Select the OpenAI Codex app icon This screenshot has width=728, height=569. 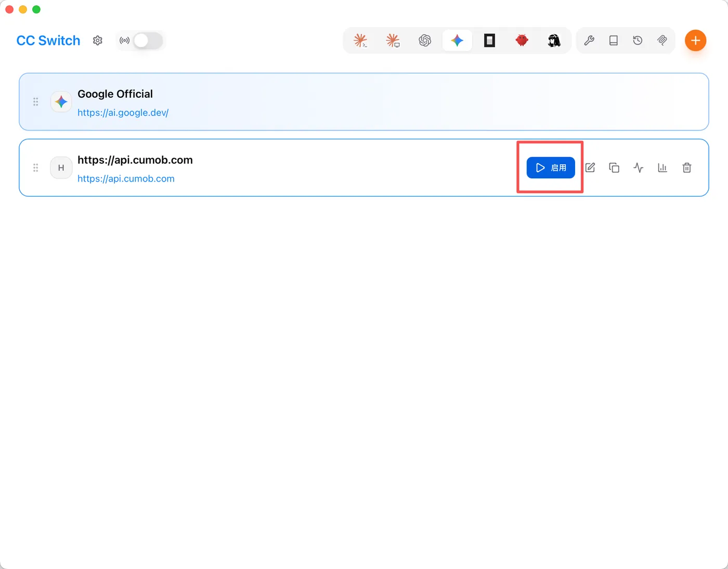[425, 41]
